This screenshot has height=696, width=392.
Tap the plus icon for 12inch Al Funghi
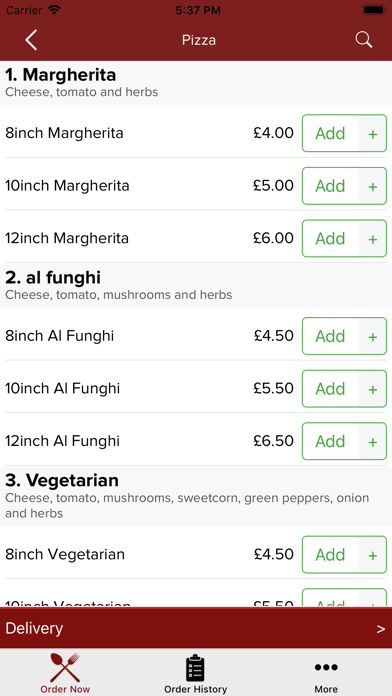tap(372, 441)
